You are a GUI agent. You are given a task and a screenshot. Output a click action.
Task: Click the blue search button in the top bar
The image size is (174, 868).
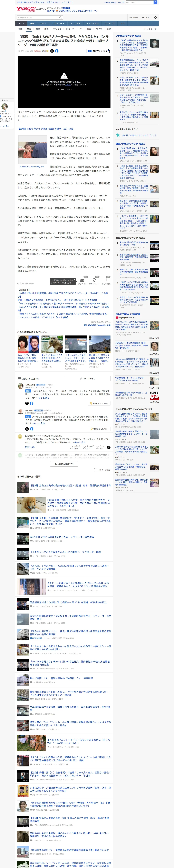pyautogui.click(x=155, y=2)
